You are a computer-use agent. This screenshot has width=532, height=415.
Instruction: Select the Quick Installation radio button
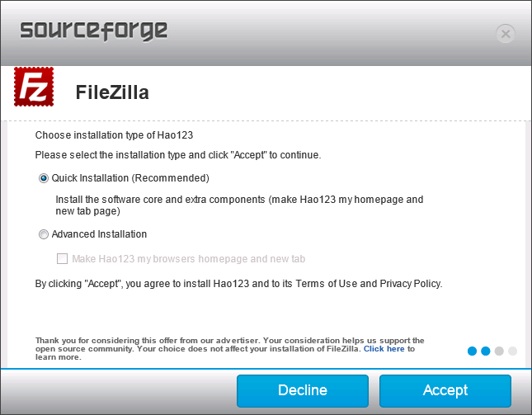(x=44, y=178)
